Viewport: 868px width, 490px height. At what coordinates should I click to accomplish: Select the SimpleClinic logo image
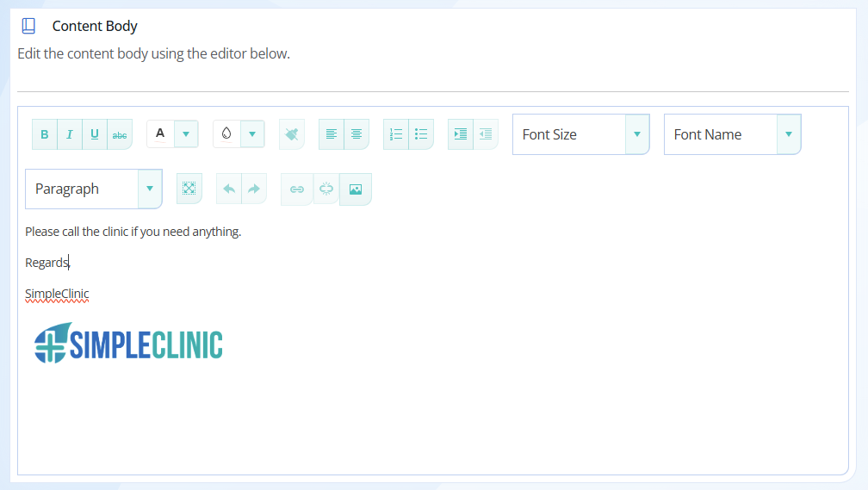click(x=128, y=344)
